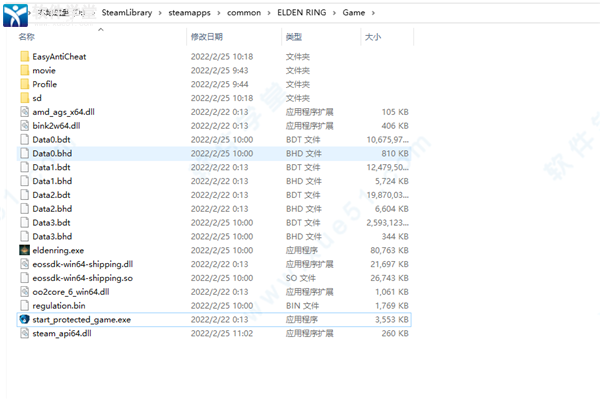The width and height of the screenshot is (600, 400).
Task: Select the steam_api64.dll file icon
Action: 24,333
